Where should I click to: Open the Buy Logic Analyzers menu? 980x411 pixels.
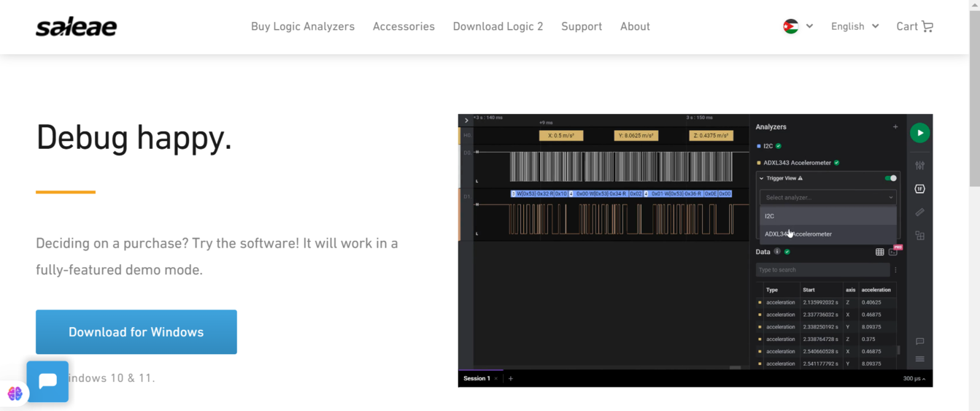coord(303,26)
